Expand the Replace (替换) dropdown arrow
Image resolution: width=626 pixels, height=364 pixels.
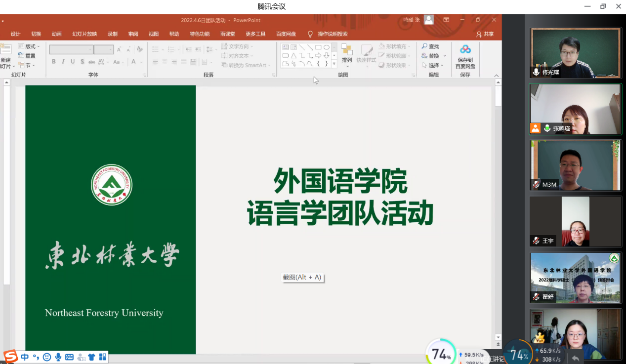[445, 56]
